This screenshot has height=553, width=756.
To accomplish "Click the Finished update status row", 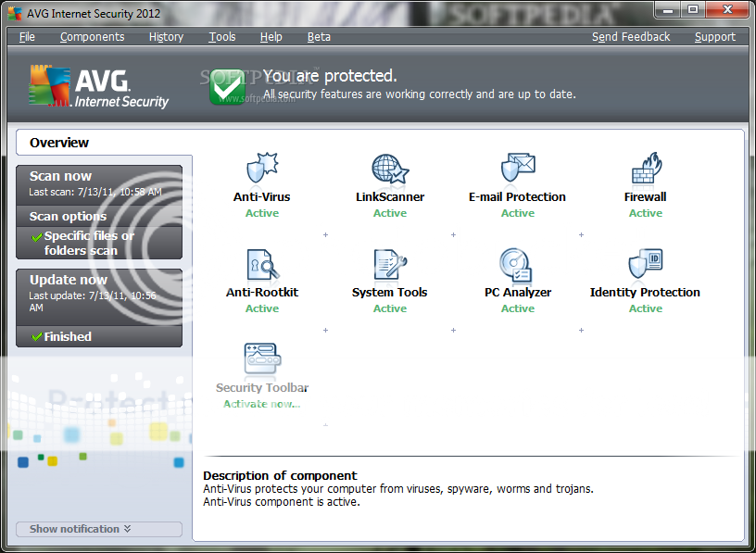I will click(x=99, y=336).
